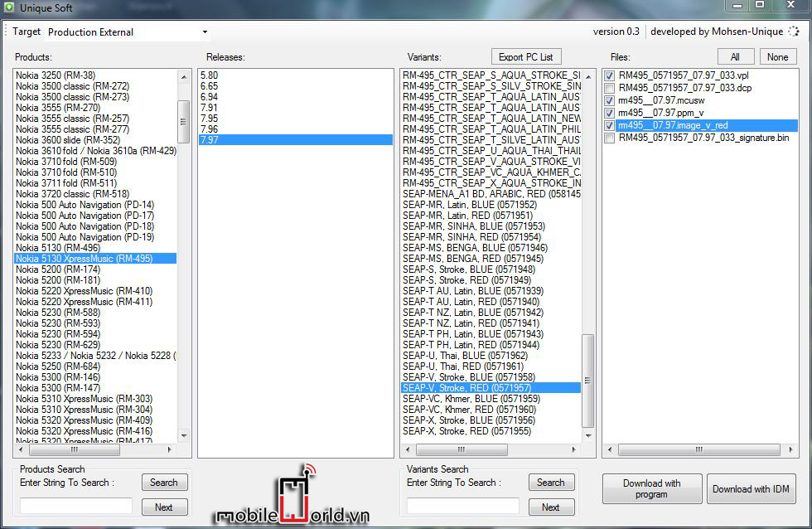Image resolution: width=812 pixels, height=529 pixels.
Task: Check the RM495_0571957_07.97_033_signature.bin checkbox
Action: 610,138
